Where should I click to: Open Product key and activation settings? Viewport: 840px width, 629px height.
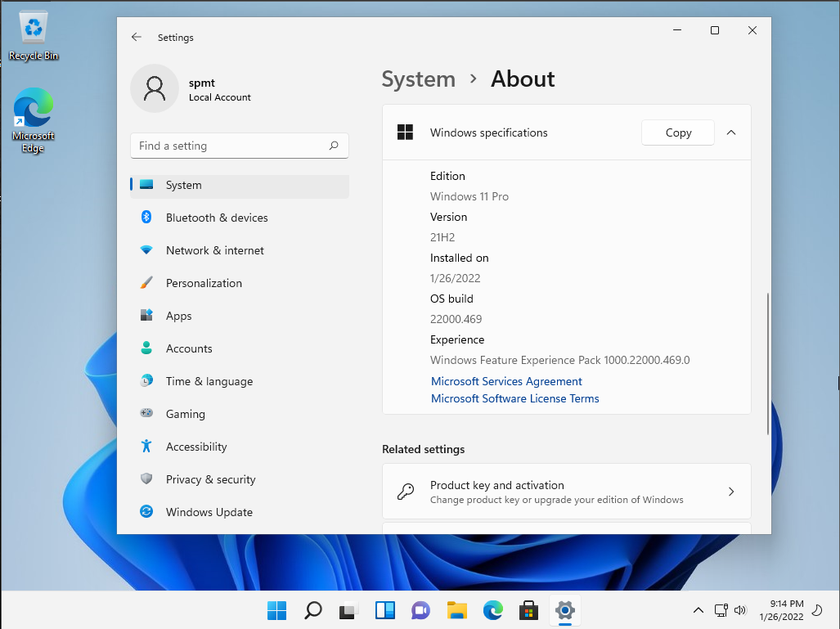[567, 492]
